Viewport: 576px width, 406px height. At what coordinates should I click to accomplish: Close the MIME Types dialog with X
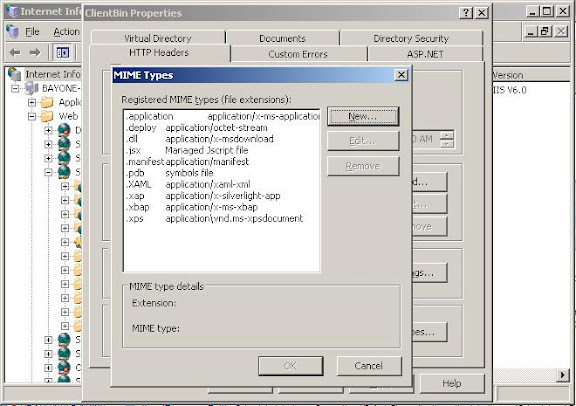pyautogui.click(x=401, y=75)
